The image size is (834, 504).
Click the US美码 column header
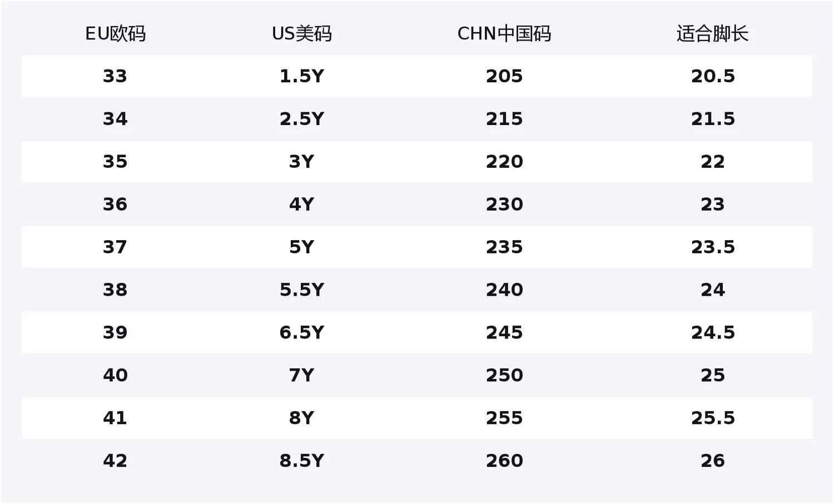coord(301,34)
